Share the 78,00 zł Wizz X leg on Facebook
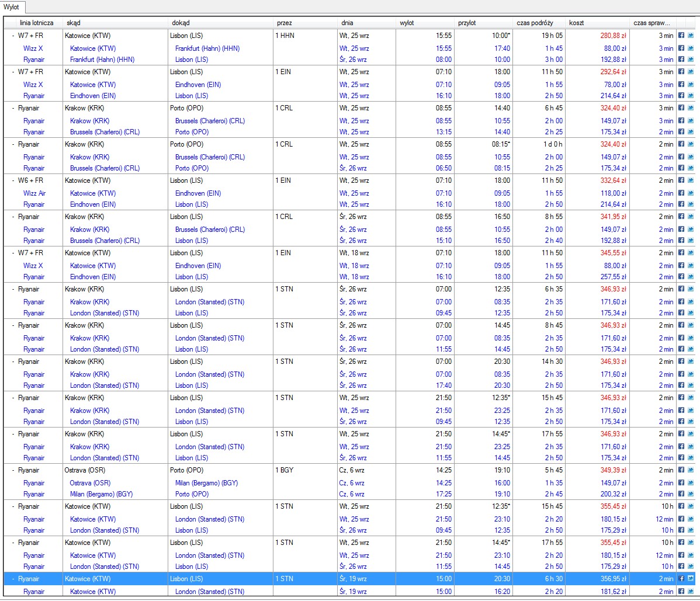The height and width of the screenshot is (601, 700). coord(681,84)
